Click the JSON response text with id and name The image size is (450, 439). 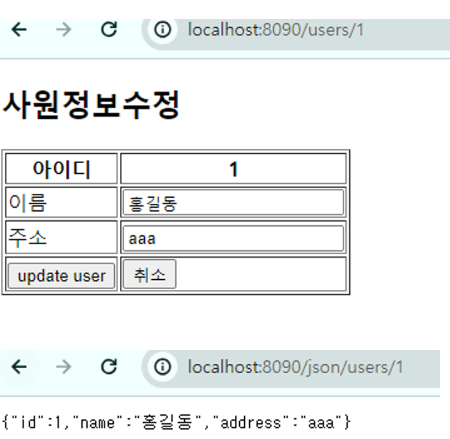pyautogui.click(x=176, y=422)
